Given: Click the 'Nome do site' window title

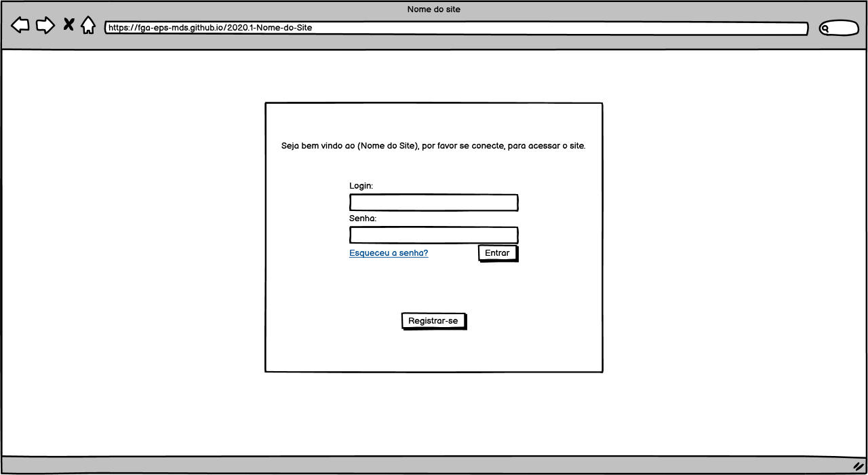Looking at the screenshot, I should point(434,9).
